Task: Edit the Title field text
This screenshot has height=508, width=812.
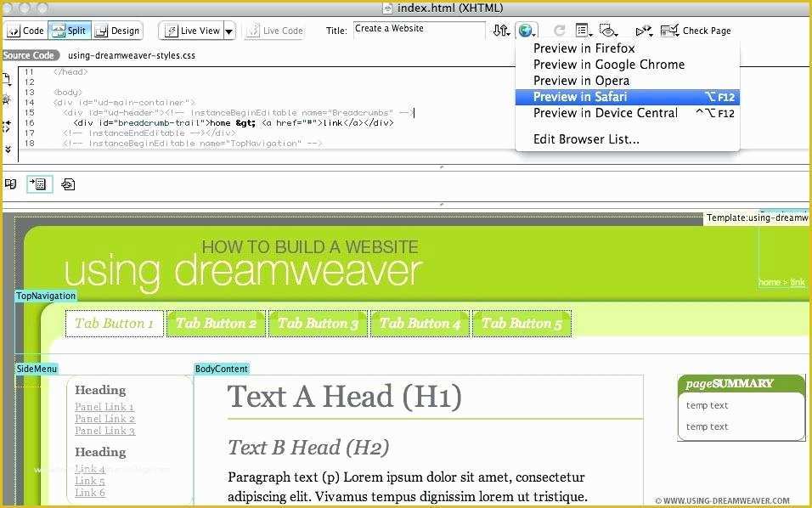Action: (x=419, y=29)
